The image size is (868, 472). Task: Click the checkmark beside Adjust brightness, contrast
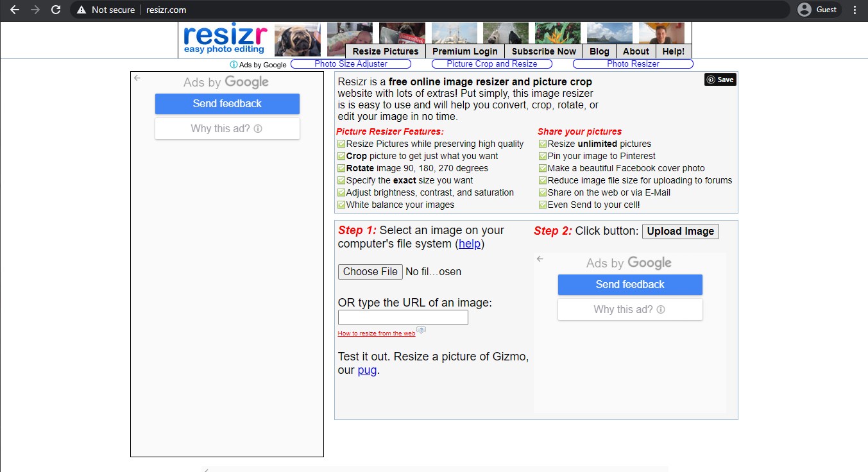[x=341, y=193]
